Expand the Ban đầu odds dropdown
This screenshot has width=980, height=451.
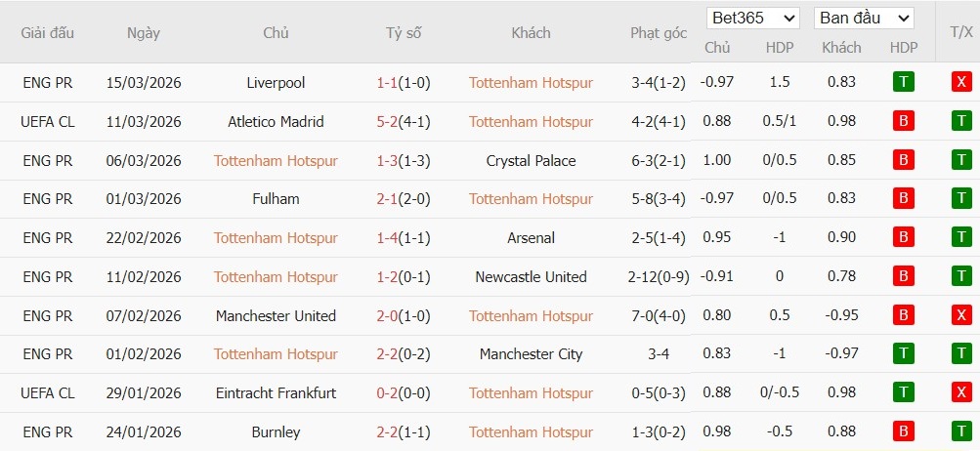pos(863,18)
